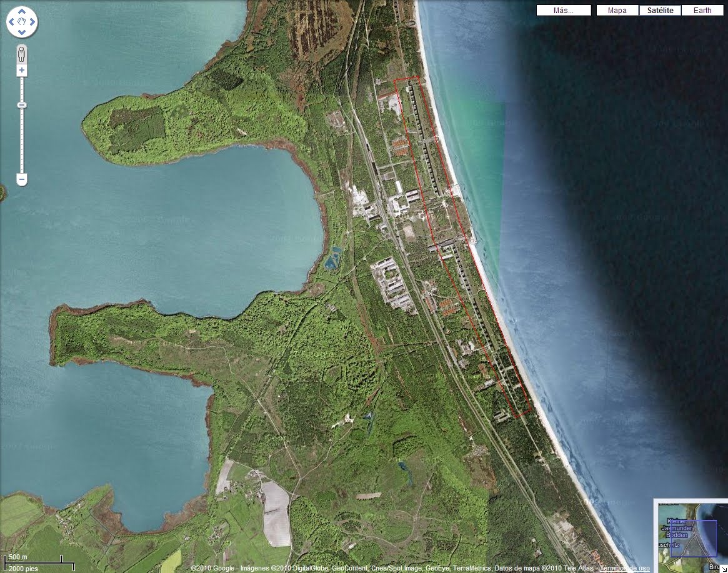The height and width of the screenshot is (573, 728).
Task: Zoom in with the plus icon
Action: [x=21, y=70]
